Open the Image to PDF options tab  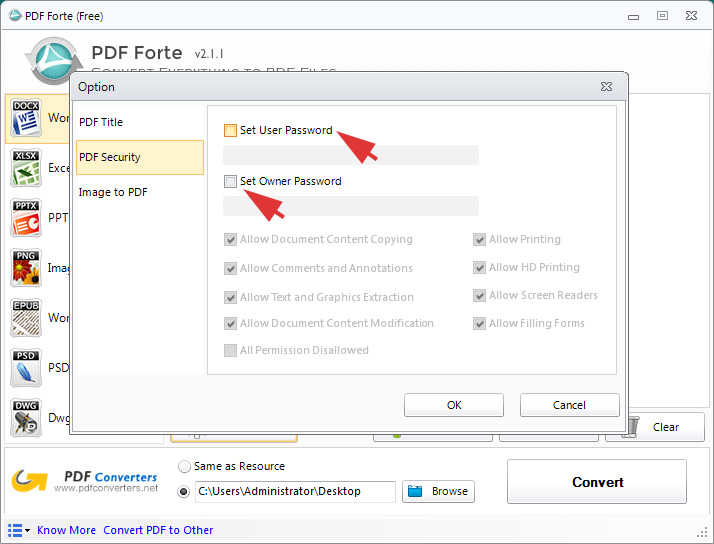click(140, 192)
